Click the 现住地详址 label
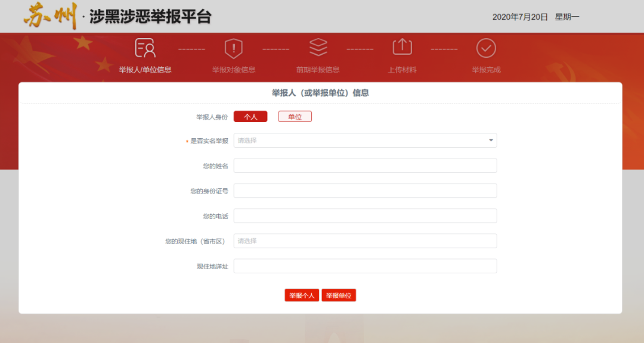644x343 pixels. [x=212, y=267]
